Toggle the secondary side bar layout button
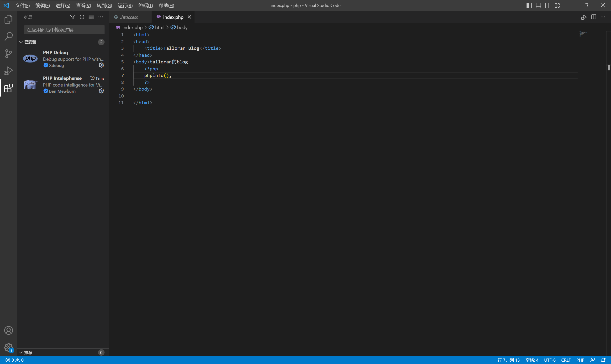 pos(548,5)
